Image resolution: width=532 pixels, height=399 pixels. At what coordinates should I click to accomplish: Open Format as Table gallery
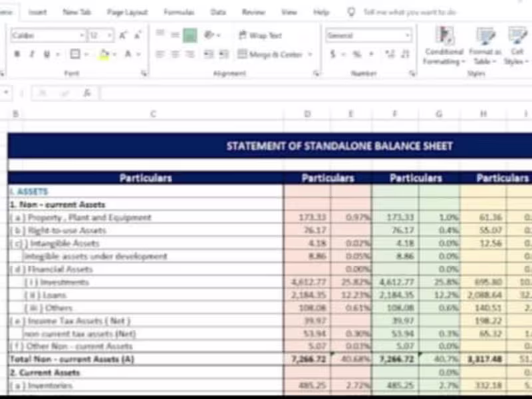pos(485,46)
